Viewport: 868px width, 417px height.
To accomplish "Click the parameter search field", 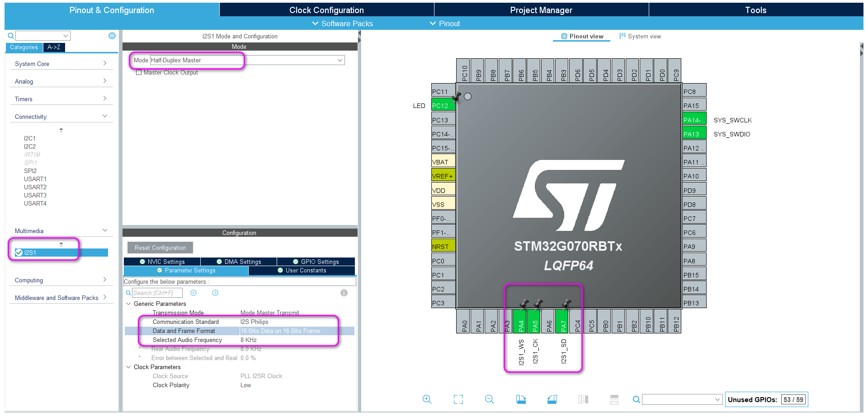I will (158, 293).
